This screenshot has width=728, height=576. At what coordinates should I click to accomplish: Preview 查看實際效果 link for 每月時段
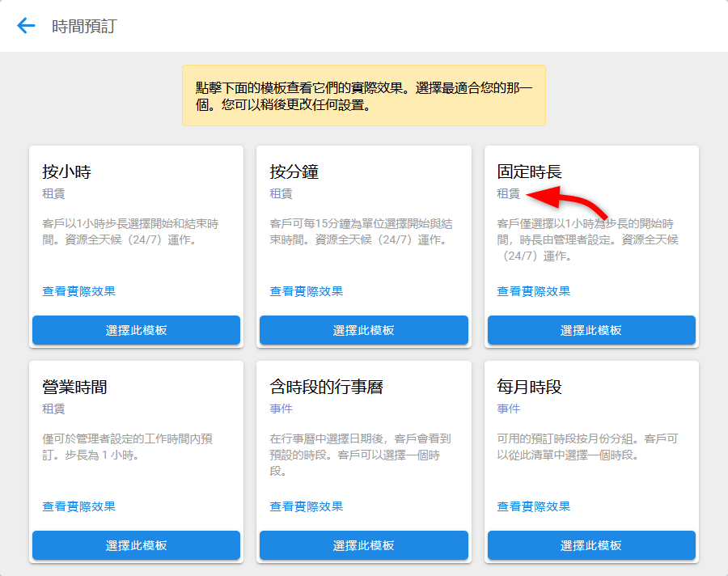(533, 506)
